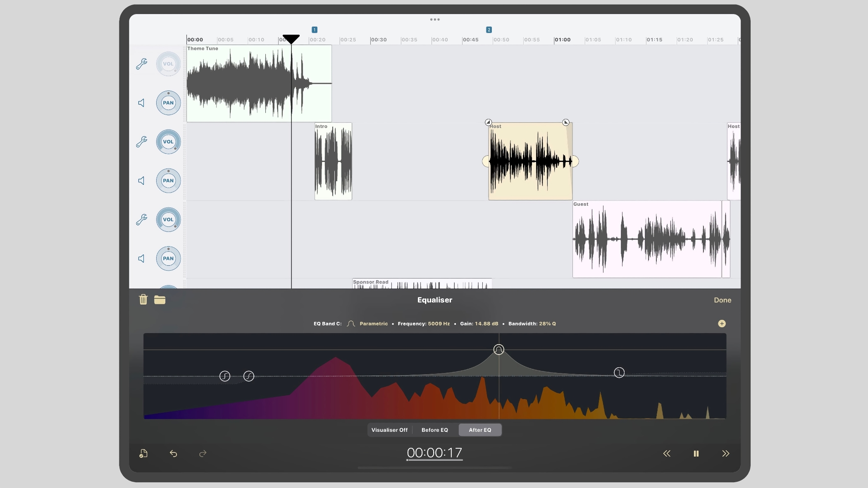
Task: Click the wrench icon on the Host track
Action: (141, 142)
